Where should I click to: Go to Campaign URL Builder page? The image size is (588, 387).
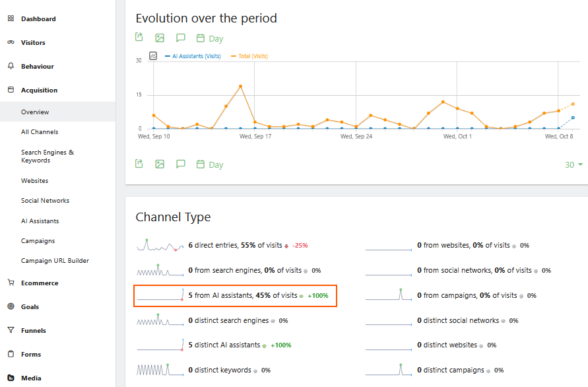(x=55, y=261)
